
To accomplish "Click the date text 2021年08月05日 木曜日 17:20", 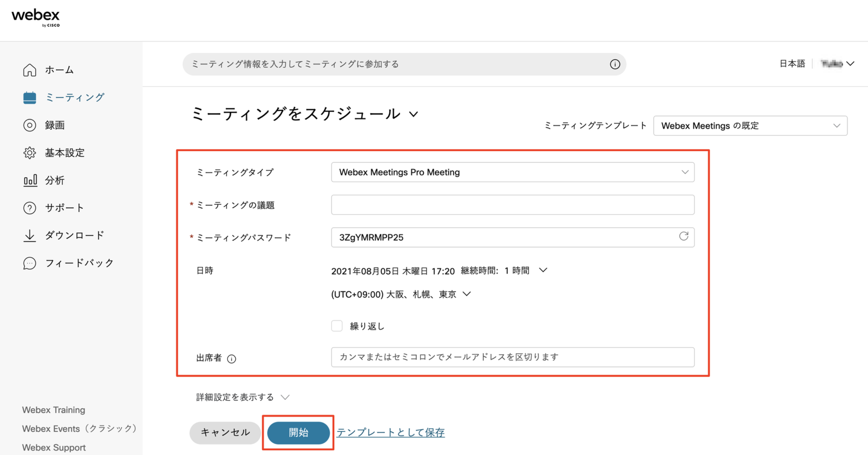I will click(x=393, y=271).
